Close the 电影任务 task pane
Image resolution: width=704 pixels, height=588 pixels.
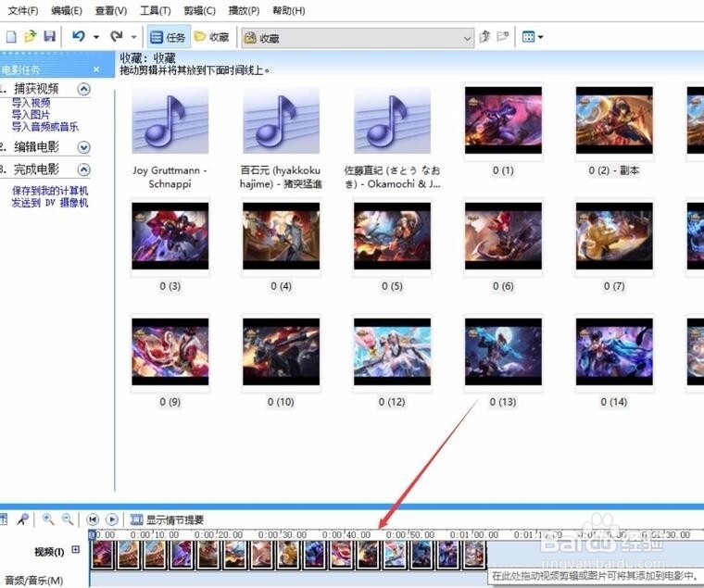pyautogui.click(x=96, y=69)
